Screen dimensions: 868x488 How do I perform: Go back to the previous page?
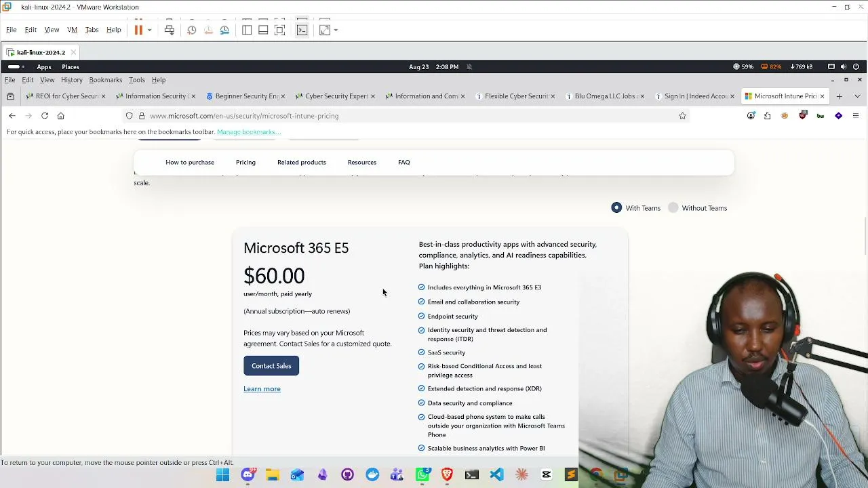point(12,116)
